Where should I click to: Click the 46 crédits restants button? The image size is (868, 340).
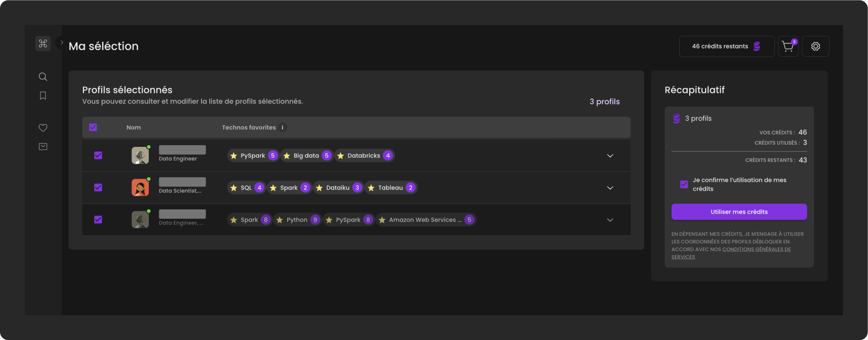pyautogui.click(x=726, y=46)
